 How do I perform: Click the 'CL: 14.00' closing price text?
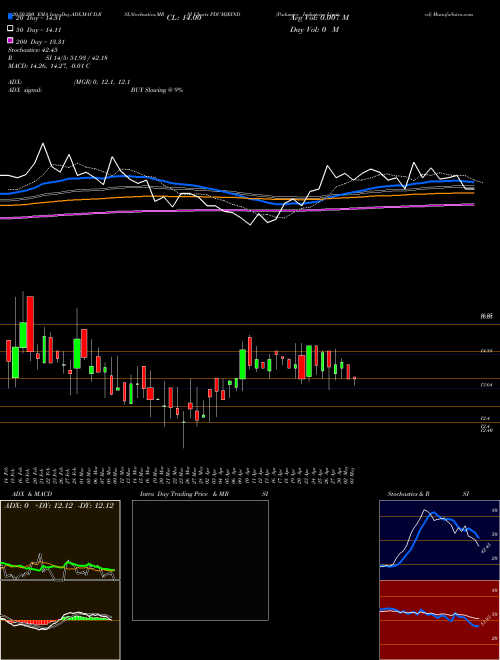tap(184, 18)
